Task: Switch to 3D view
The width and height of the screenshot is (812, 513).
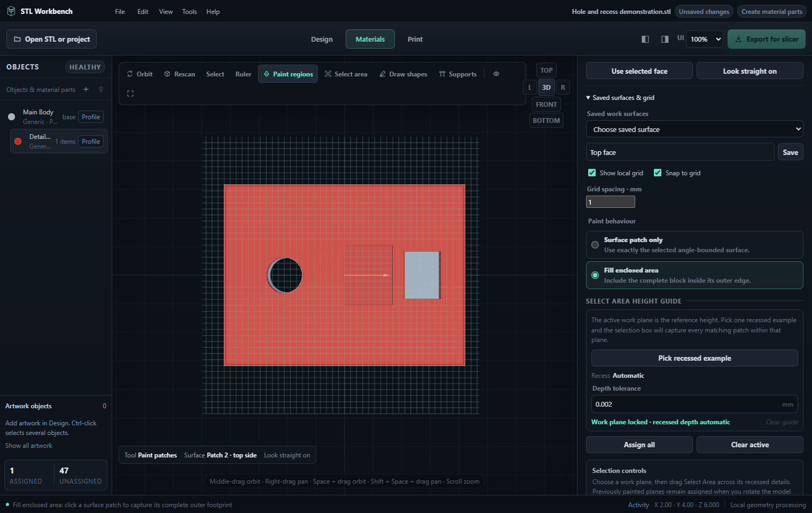Action: click(546, 87)
